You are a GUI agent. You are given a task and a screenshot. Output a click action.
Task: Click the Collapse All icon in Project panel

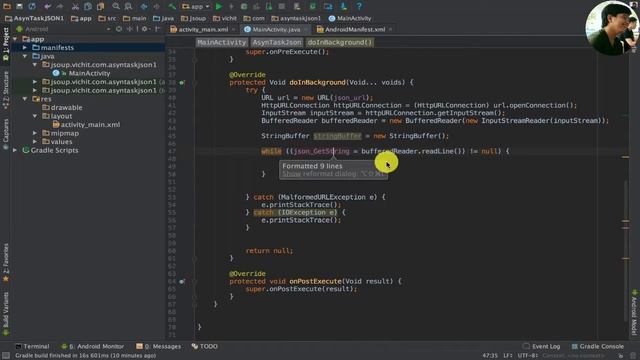(130, 29)
